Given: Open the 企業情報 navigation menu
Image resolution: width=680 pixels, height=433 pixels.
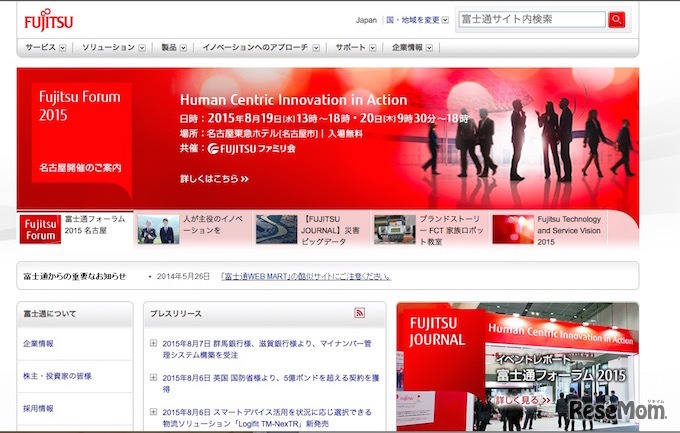Looking at the screenshot, I should click(x=413, y=47).
